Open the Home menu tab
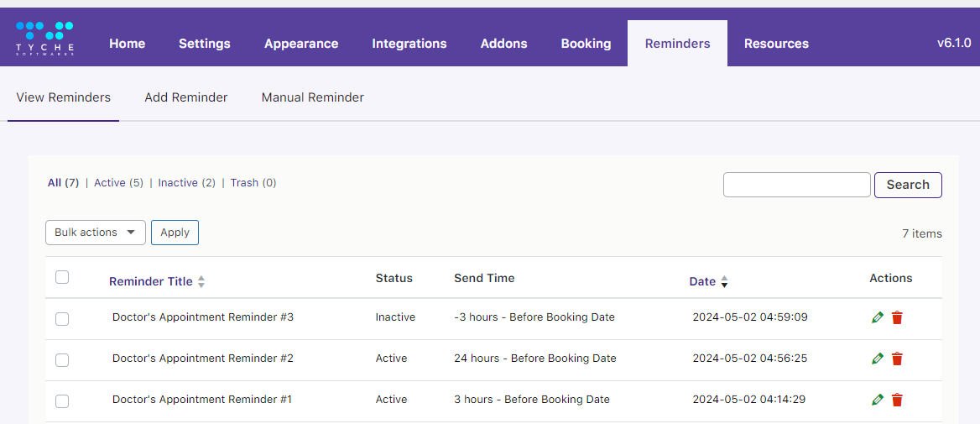Image resolution: width=980 pixels, height=424 pixels. click(128, 44)
